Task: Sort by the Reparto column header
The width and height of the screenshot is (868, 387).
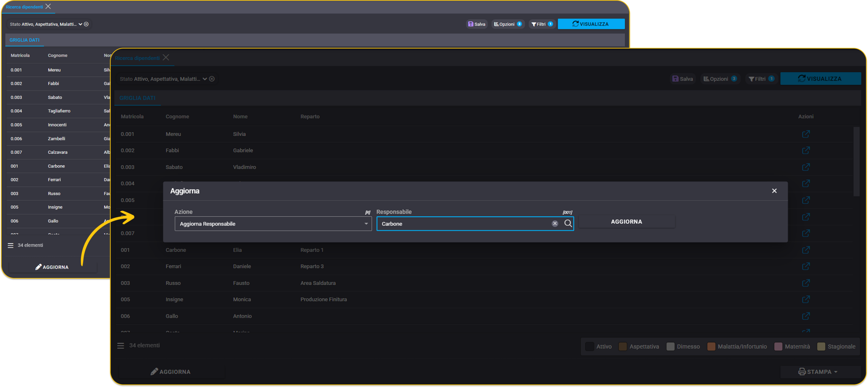Action: [310, 117]
